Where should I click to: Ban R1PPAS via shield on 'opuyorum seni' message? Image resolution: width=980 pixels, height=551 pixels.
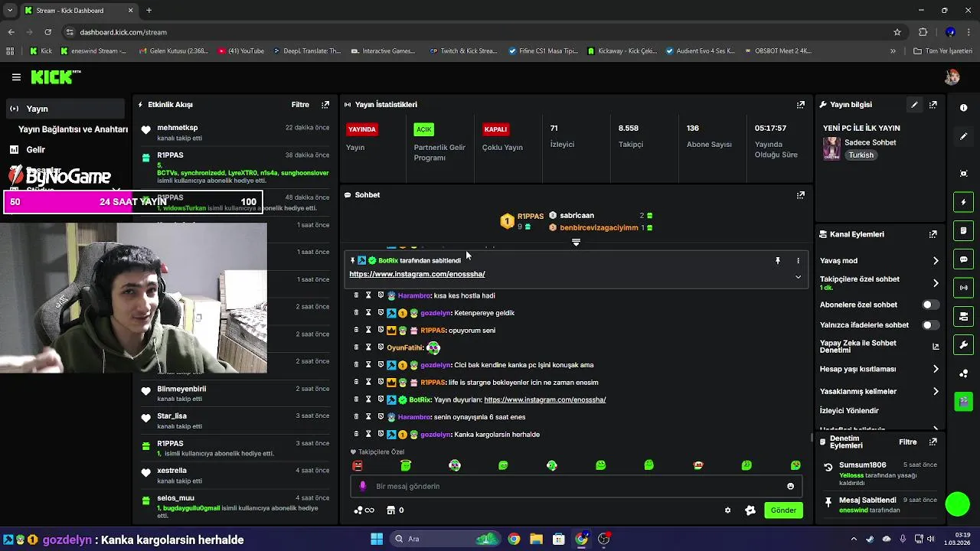[x=381, y=330]
